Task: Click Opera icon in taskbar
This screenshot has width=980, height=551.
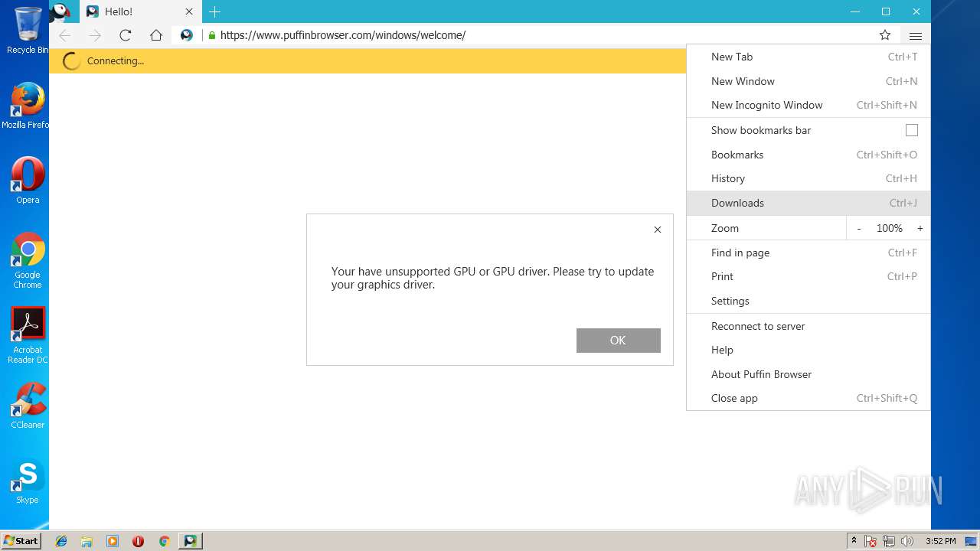Action: tap(138, 541)
